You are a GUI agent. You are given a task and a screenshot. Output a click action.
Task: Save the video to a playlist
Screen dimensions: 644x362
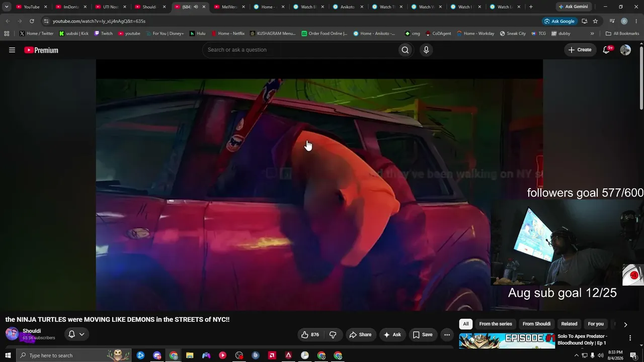click(x=423, y=335)
